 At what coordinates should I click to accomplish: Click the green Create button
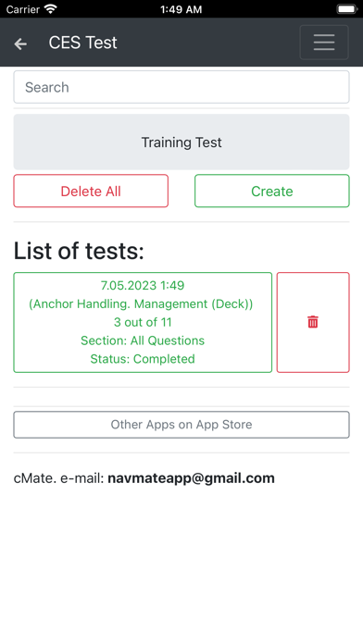click(271, 191)
